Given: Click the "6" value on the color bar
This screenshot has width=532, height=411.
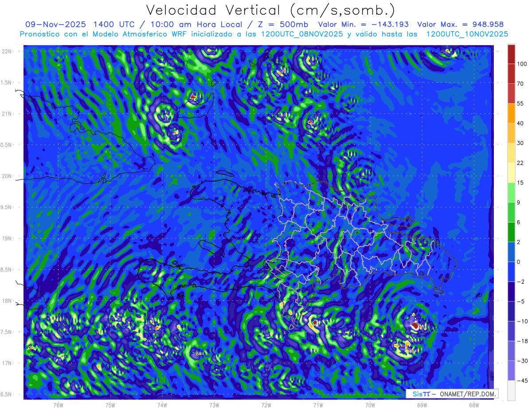Looking at the screenshot, I should [x=519, y=222].
